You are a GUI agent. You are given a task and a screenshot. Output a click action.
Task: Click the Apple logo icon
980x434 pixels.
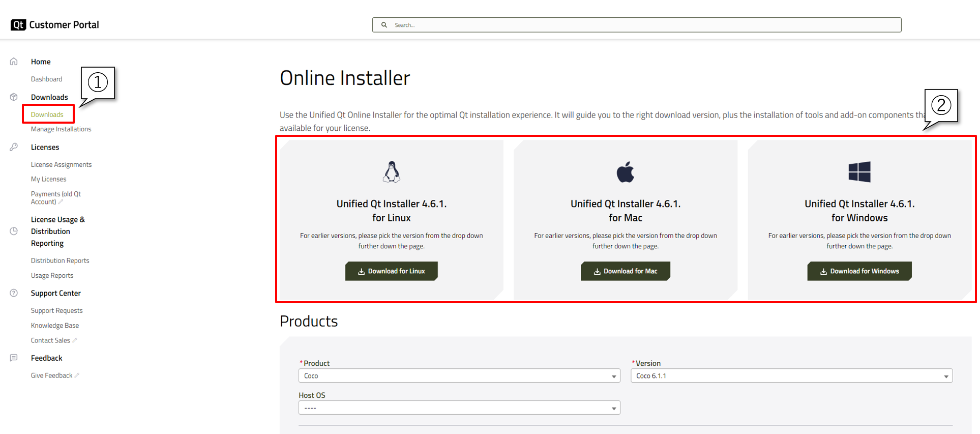point(625,172)
